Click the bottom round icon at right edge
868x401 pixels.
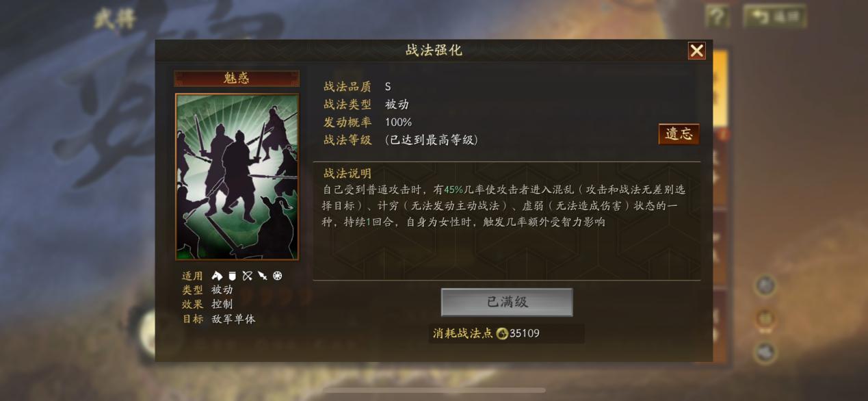coord(765,352)
